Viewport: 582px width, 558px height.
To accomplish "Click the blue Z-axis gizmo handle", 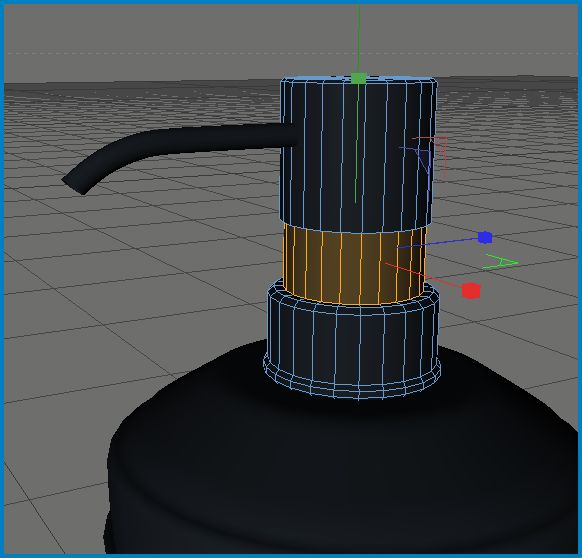I will point(485,238).
